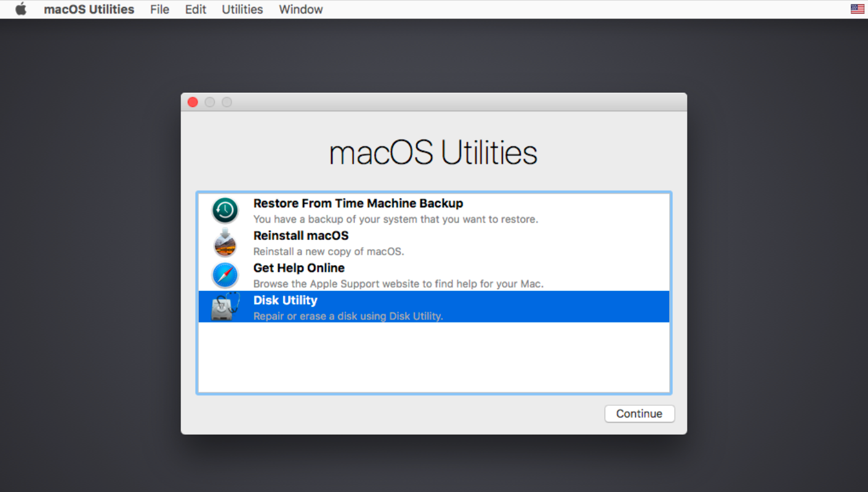Open the macOS Utilities application menu
The width and height of the screenshot is (868, 492).
pyautogui.click(x=89, y=9)
